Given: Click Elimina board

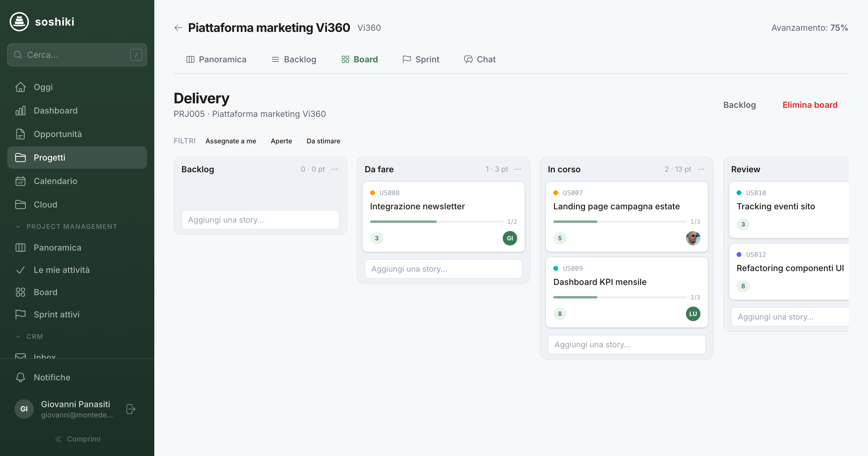Looking at the screenshot, I should tap(810, 105).
